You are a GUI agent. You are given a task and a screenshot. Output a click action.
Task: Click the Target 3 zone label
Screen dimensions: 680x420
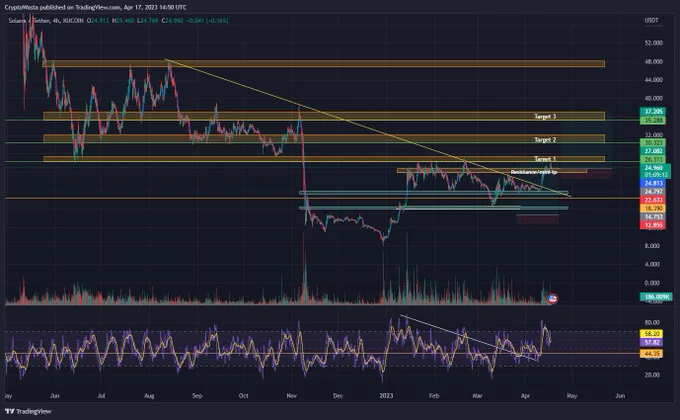point(545,116)
